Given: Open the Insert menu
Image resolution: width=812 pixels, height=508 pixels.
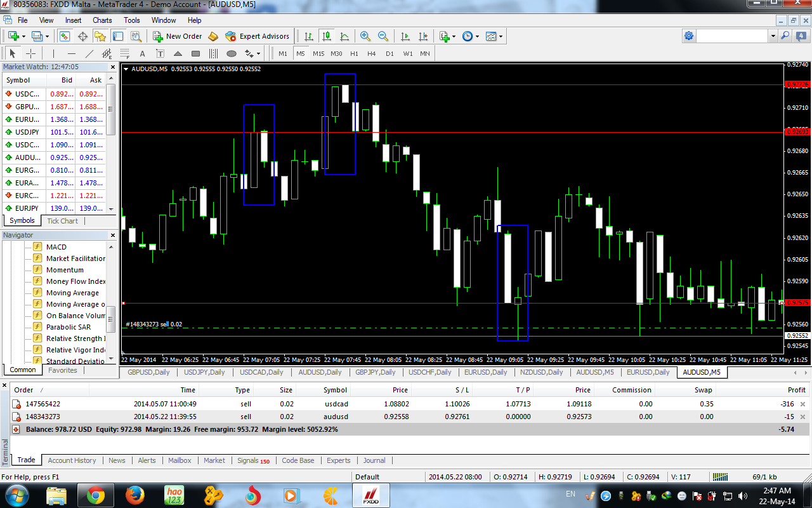Looking at the screenshot, I should click(x=73, y=20).
